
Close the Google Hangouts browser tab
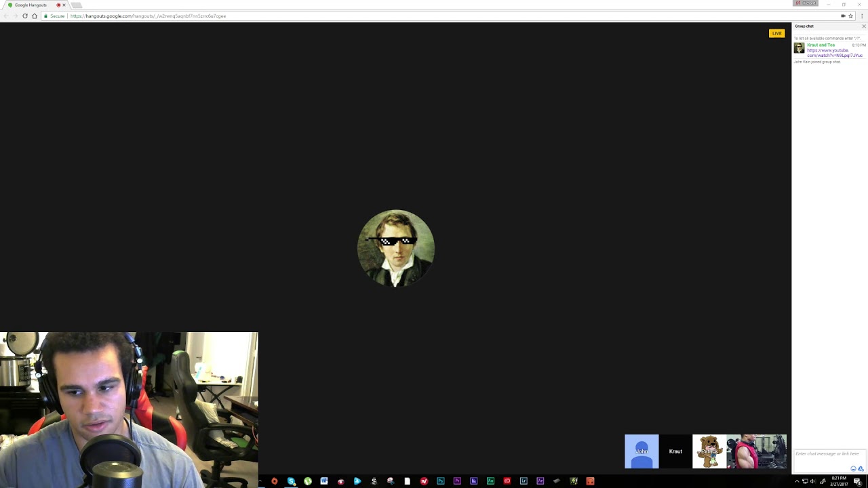(64, 5)
